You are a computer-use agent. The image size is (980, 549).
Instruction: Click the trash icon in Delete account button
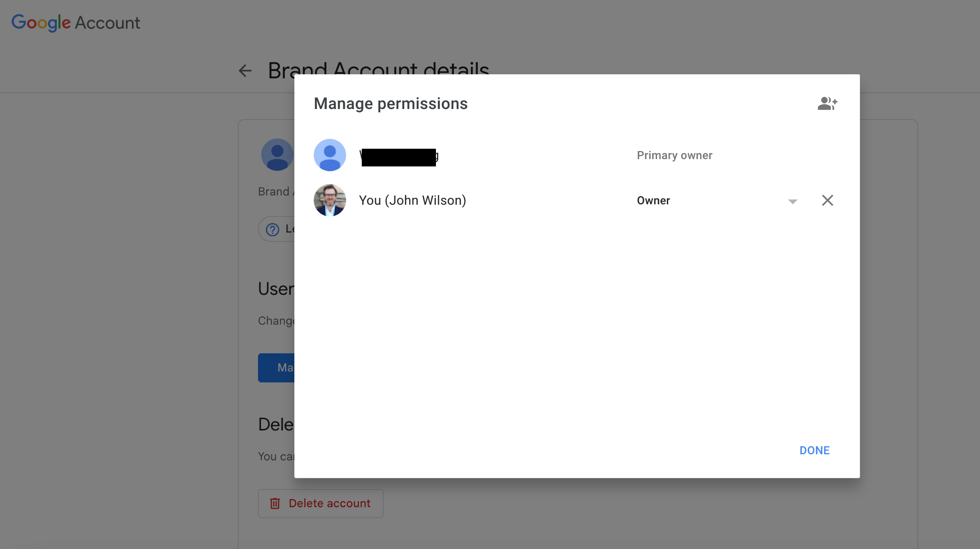(276, 503)
